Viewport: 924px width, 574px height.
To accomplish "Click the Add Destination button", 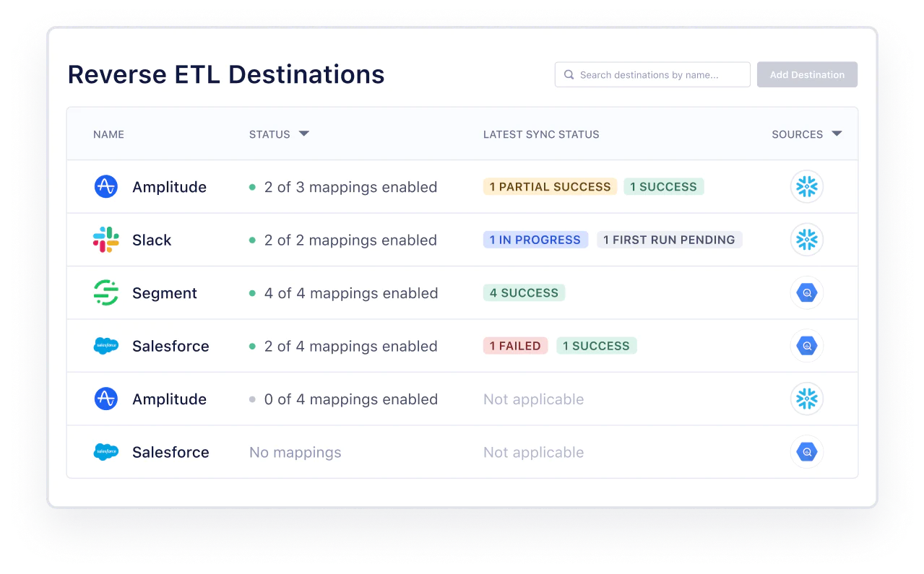I will coord(807,74).
